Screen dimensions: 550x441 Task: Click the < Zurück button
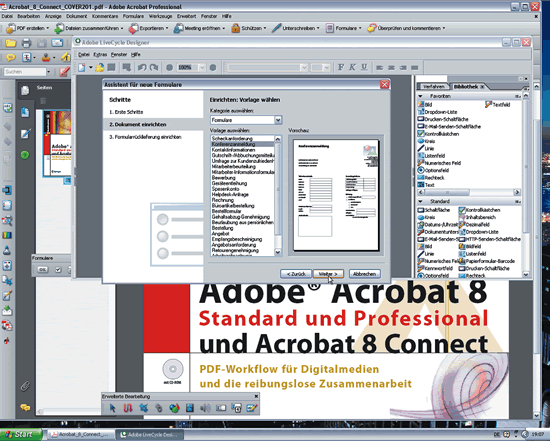pyautogui.click(x=296, y=274)
